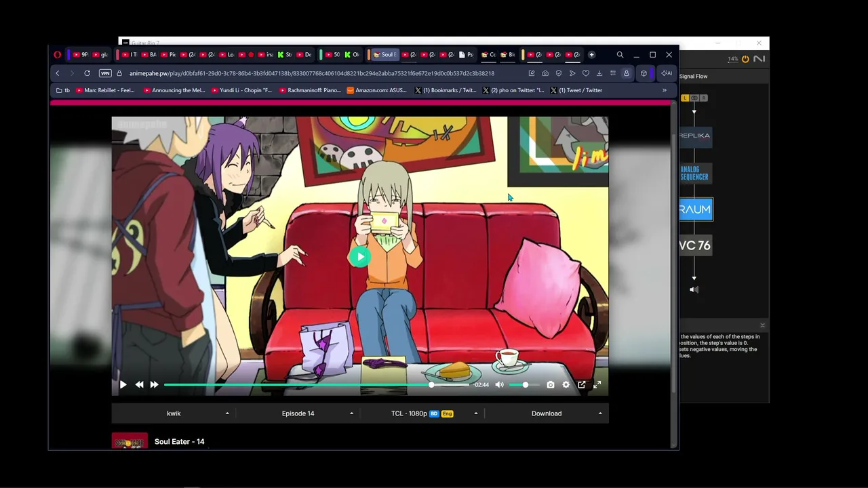The width and height of the screenshot is (868, 488).
Task: Open the Soul Eater series thumbnail
Action: pos(130,441)
